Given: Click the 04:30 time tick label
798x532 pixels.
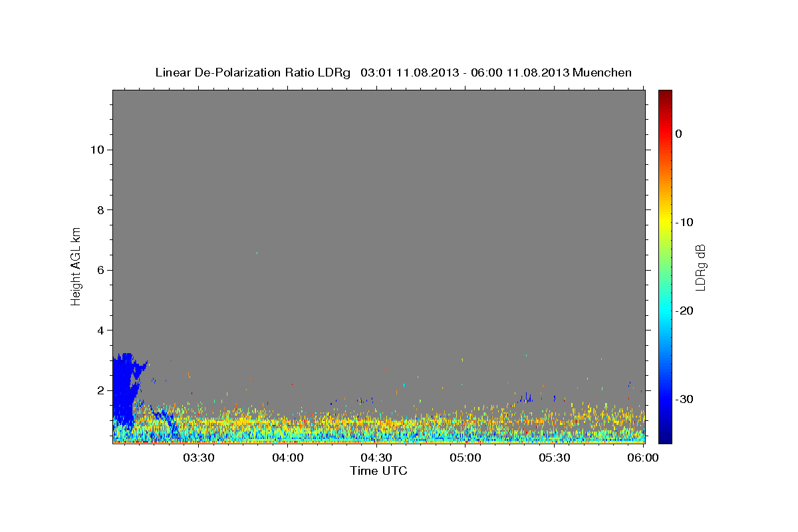Looking at the screenshot, I should [x=376, y=458].
